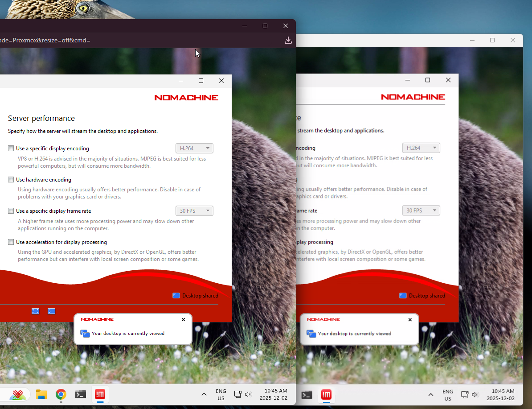532x409 pixels.
Task: Click the ENG US language indicator in the front window
Action: click(221, 394)
